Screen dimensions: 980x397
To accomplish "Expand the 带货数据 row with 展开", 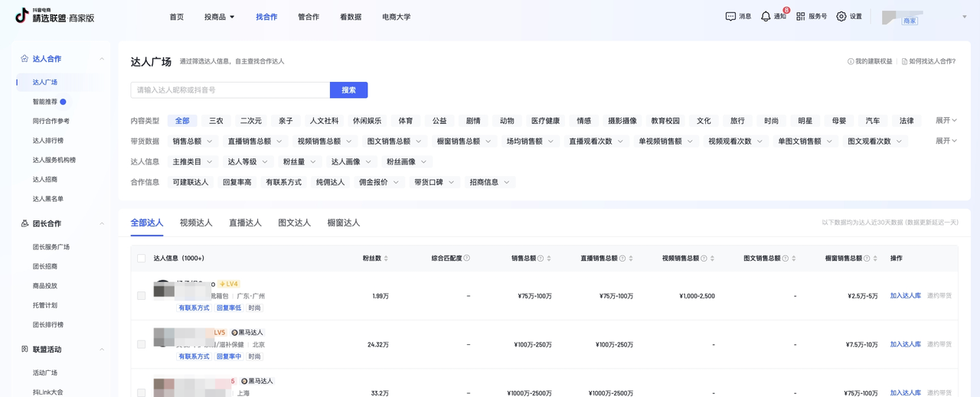I will (946, 141).
